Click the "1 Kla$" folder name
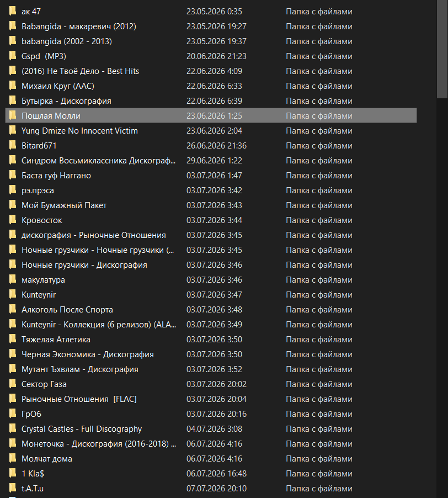Screen dimensions: 448x498 33,474
